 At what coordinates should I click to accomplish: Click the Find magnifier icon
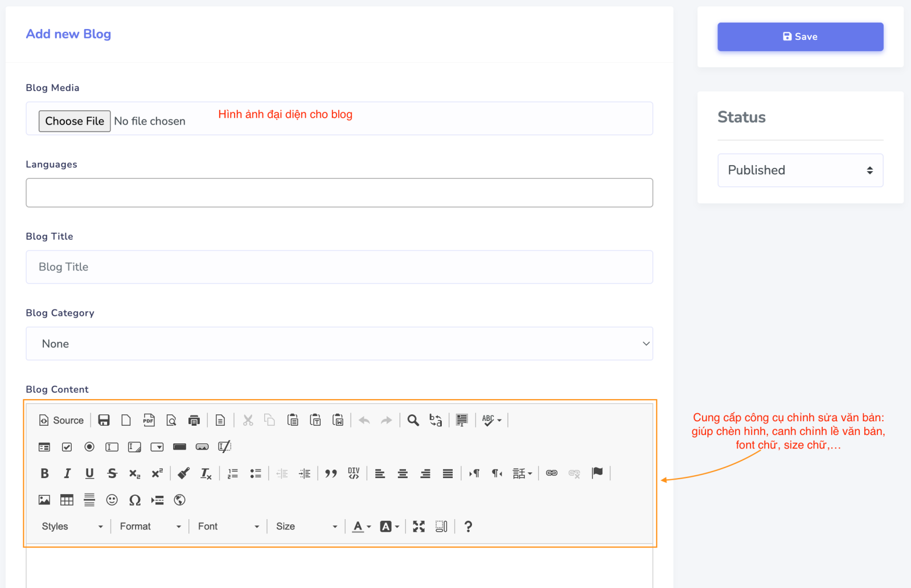413,421
